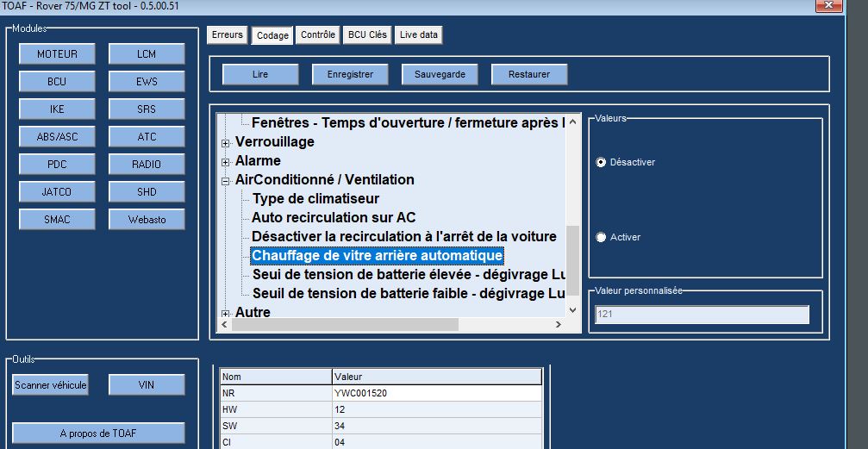Select the EWS module
868x449 pixels.
pos(147,81)
